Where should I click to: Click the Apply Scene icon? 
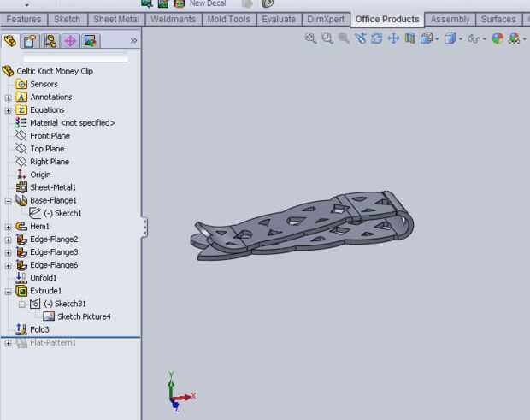click(x=514, y=38)
